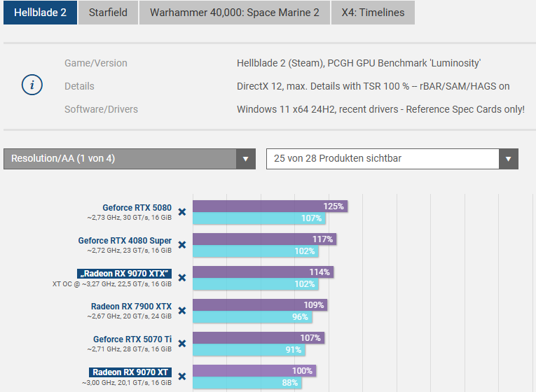Open the X4: Timelines tab
Viewport: 536px width, 392px height.
(373, 13)
